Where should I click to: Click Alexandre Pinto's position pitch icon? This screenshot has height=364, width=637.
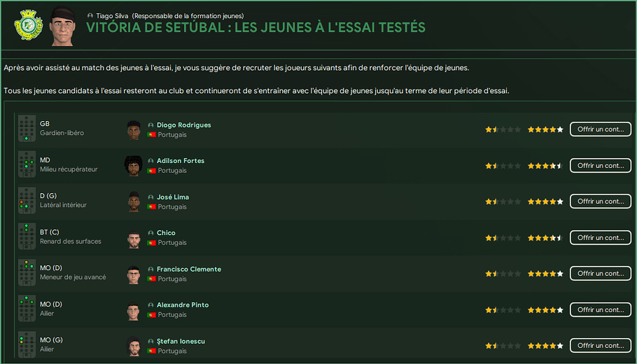tap(27, 309)
